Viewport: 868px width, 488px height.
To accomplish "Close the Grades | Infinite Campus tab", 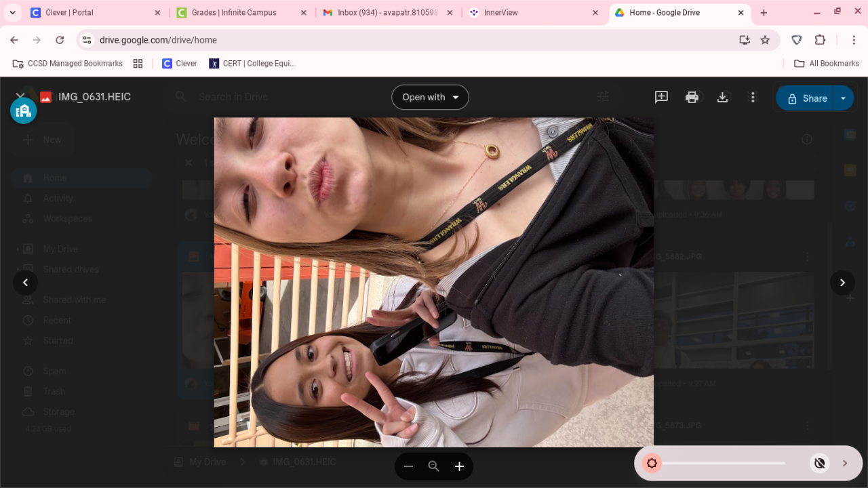I will pyautogui.click(x=303, y=13).
